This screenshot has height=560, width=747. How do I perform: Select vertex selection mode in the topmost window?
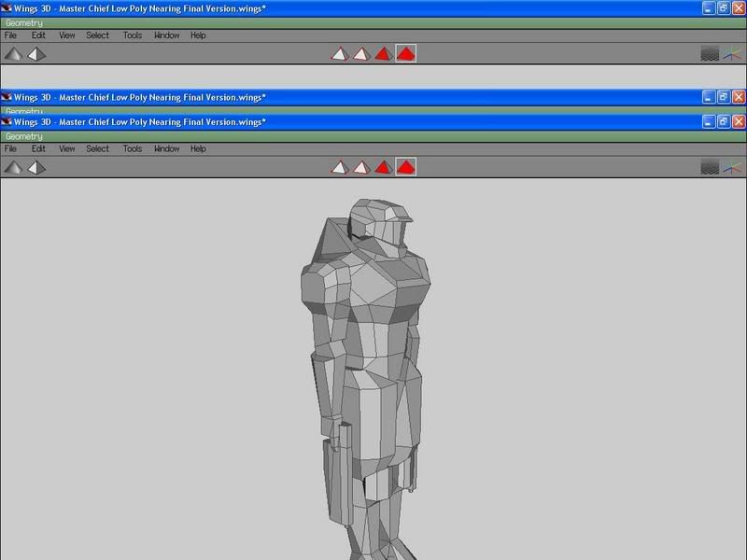click(340, 54)
